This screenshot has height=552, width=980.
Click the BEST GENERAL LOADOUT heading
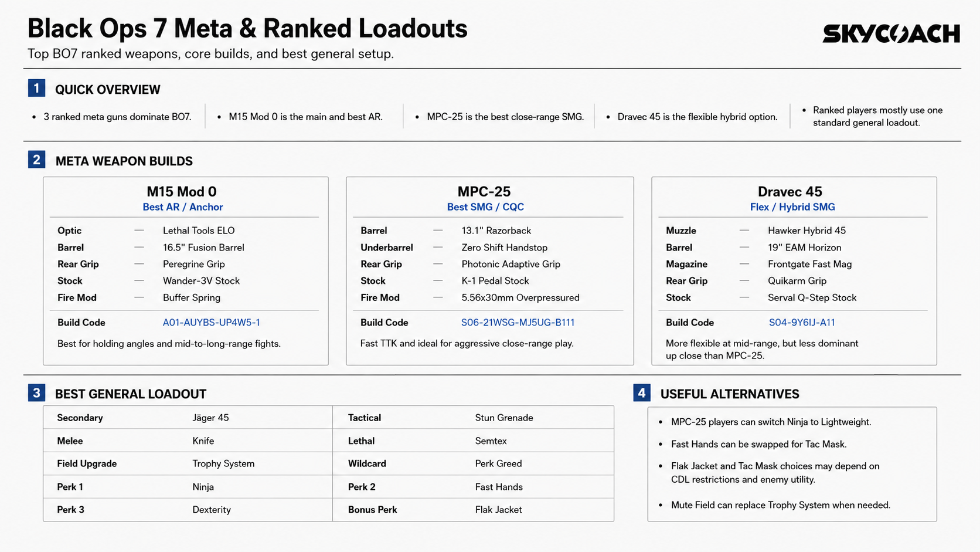(x=131, y=394)
